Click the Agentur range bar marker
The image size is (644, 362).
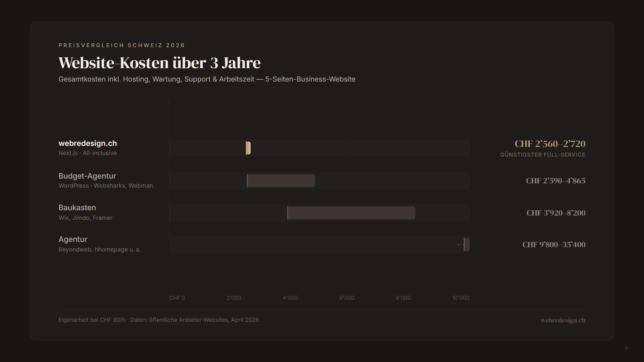click(466, 244)
